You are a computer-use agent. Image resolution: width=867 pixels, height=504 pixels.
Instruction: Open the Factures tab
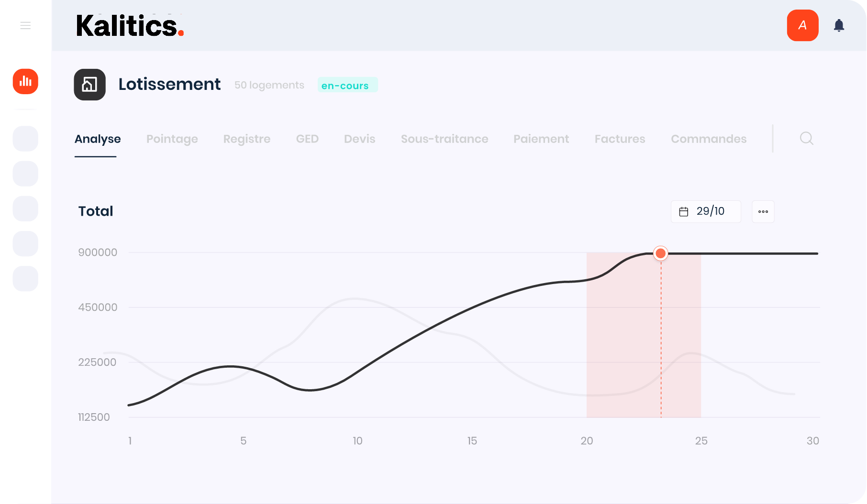tap(620, 139)
